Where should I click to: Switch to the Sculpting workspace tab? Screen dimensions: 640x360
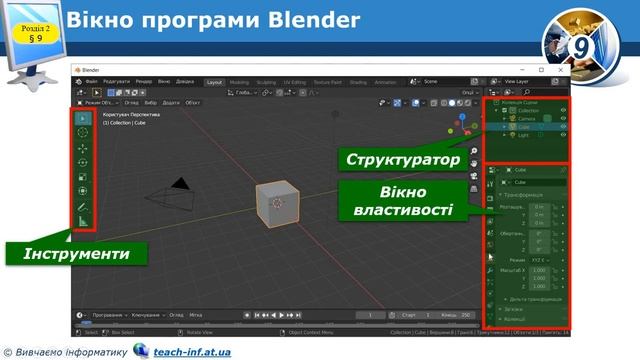tap(266, 82)
